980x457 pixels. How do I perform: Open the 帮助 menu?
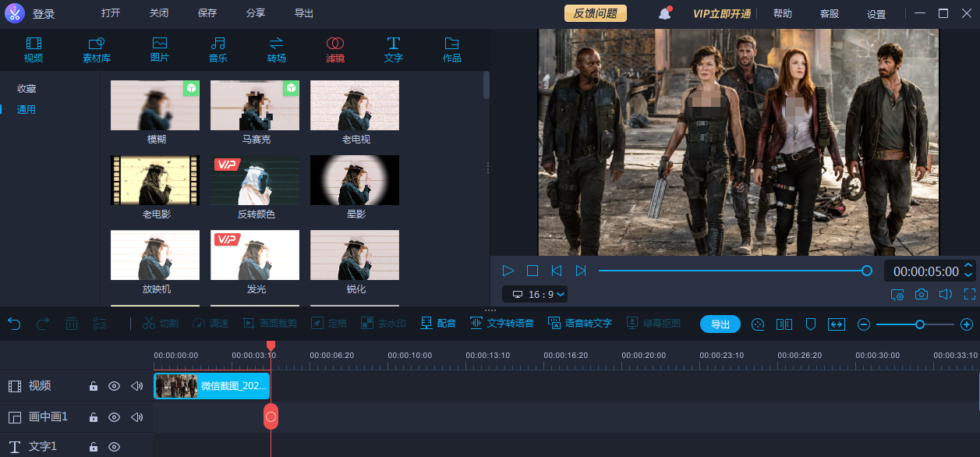point(783,14)
